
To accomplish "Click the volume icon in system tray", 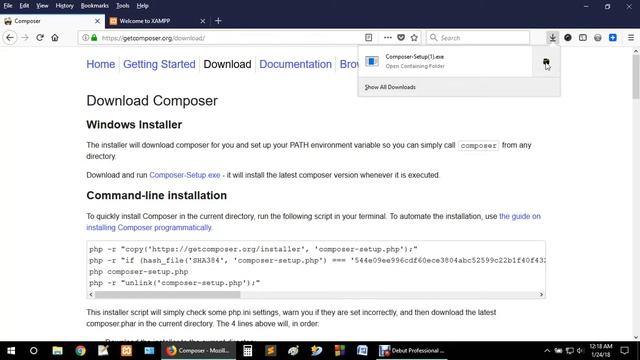I will pos(580,351).
